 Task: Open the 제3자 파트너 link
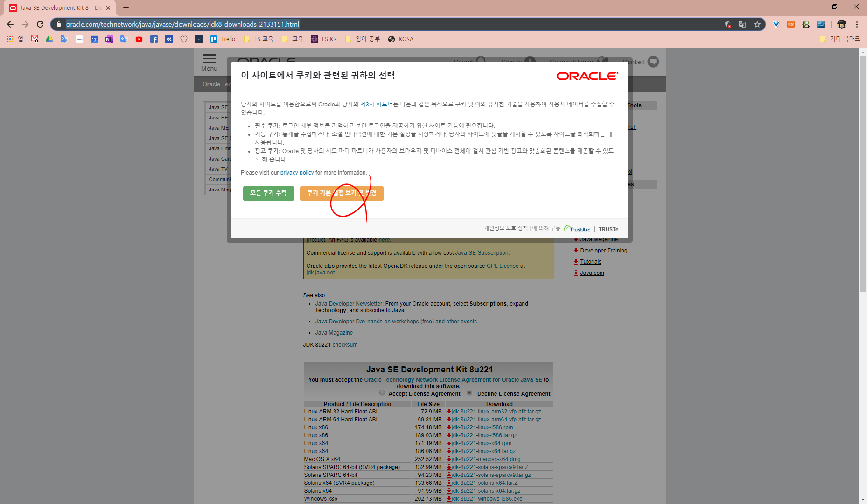pyautogui.click(x=376, y=104)
